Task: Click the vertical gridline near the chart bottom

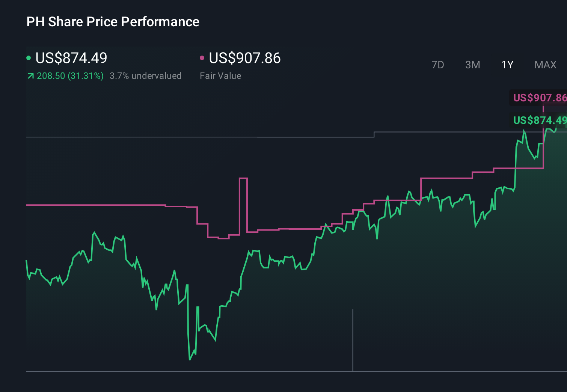Action: click(x=353, y=340)
